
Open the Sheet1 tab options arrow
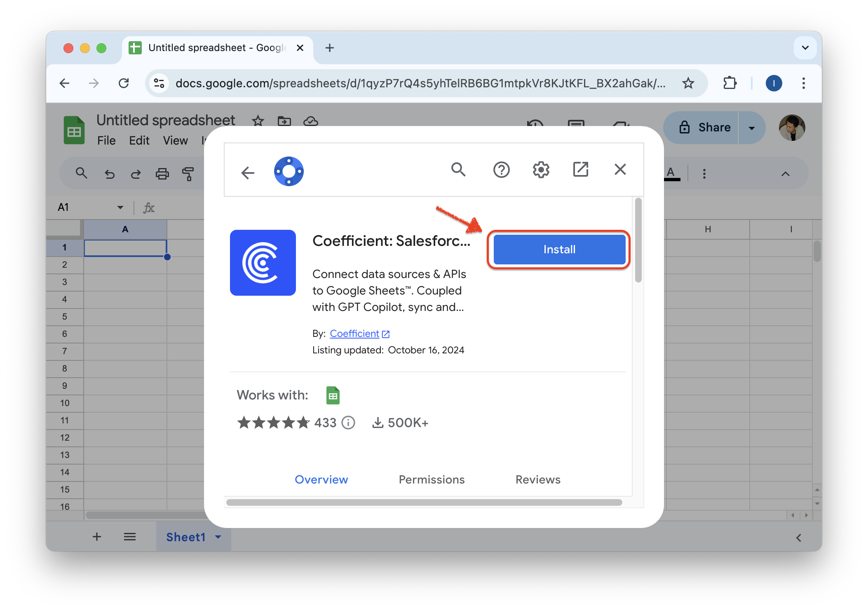pyautogui.click(x=218, y=537)
